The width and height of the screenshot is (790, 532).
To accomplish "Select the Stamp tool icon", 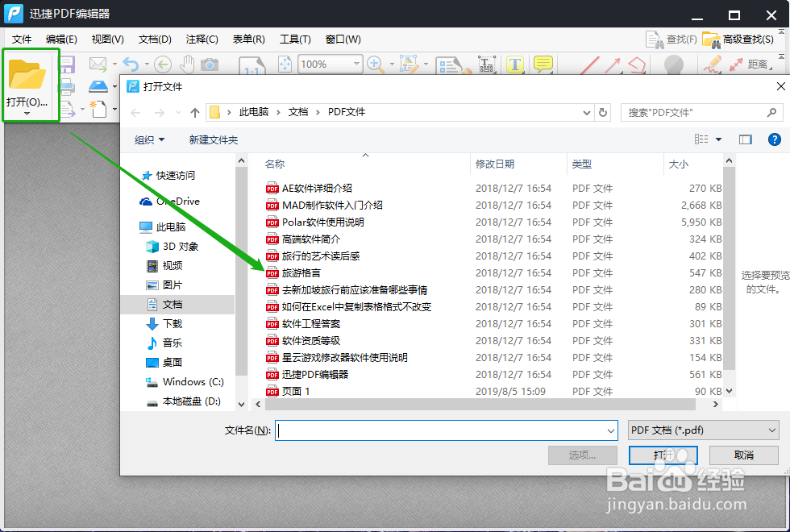I will pyautogui.click(x=674, y=65).
